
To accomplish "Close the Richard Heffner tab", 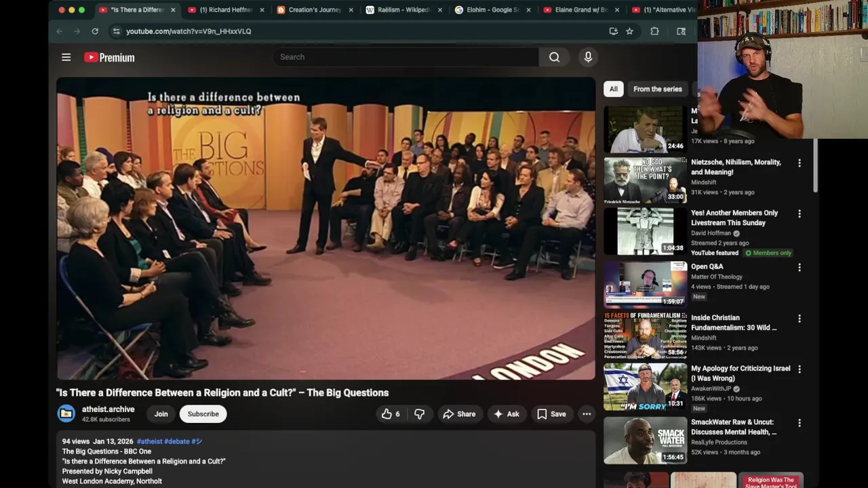I will point(262,10).
